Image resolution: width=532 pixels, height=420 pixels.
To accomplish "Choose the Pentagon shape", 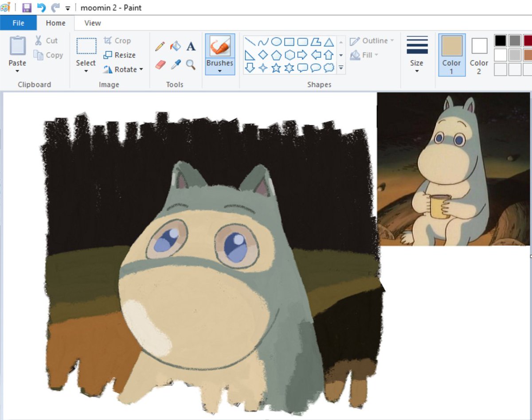I will point(276,55).
